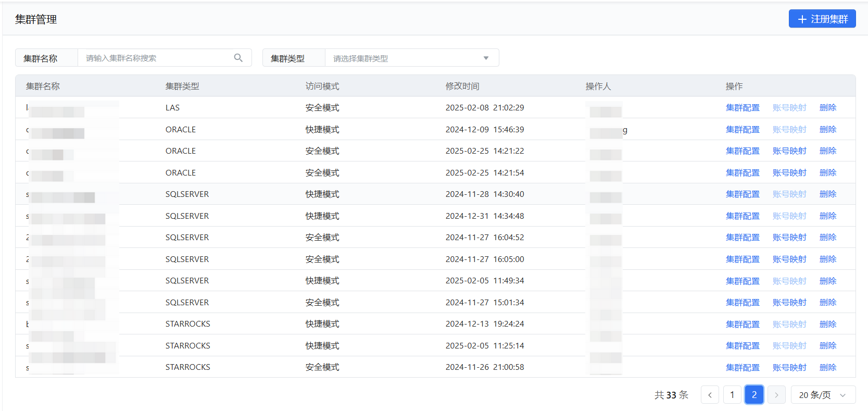This screenshot has height=411, width=868.
Task: Open cluster config for 14:21:54 ORACLE row
Action: pyautogui.click(x=743, y=173)
